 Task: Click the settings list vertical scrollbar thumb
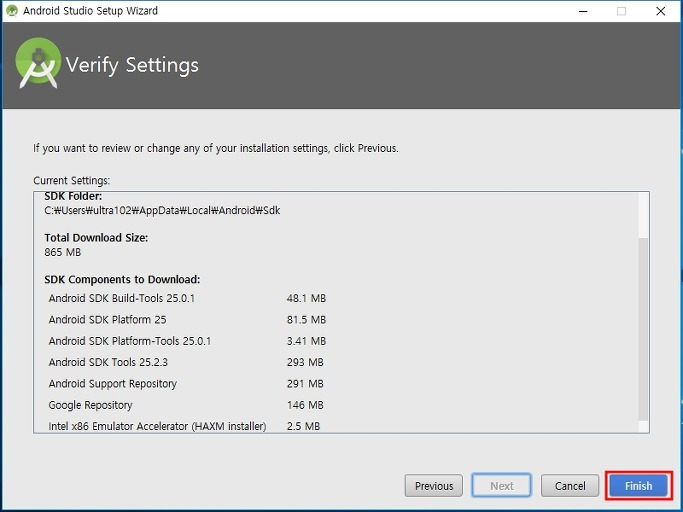643,329
